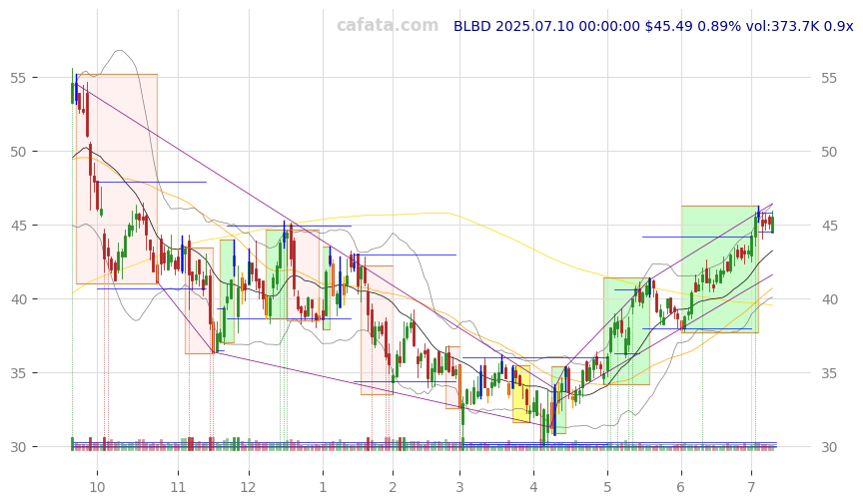
Task: Click the yellow highlighted box near month 4
Action: 521,394
